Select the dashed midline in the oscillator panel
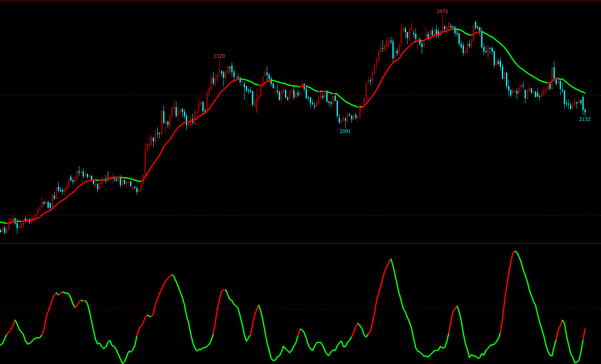The height and width of the screenshot is (364, 601). point(289,309)
